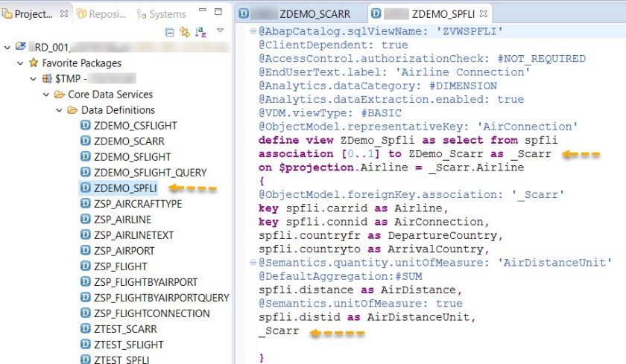Fold code block at @Semantics.quantity line
The image size is (626, 364).
click(x=253, y=262)
